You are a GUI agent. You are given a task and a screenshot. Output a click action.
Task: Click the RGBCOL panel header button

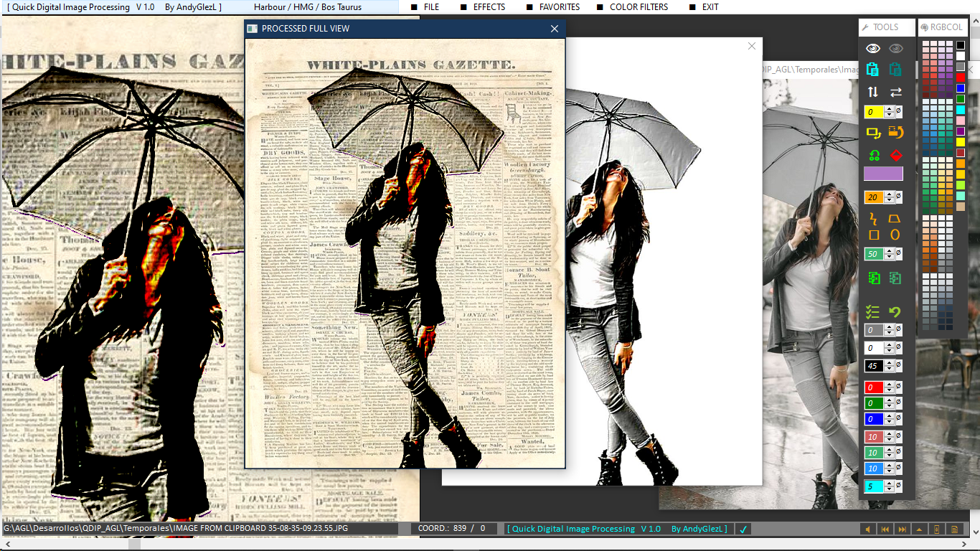point(943,27)
